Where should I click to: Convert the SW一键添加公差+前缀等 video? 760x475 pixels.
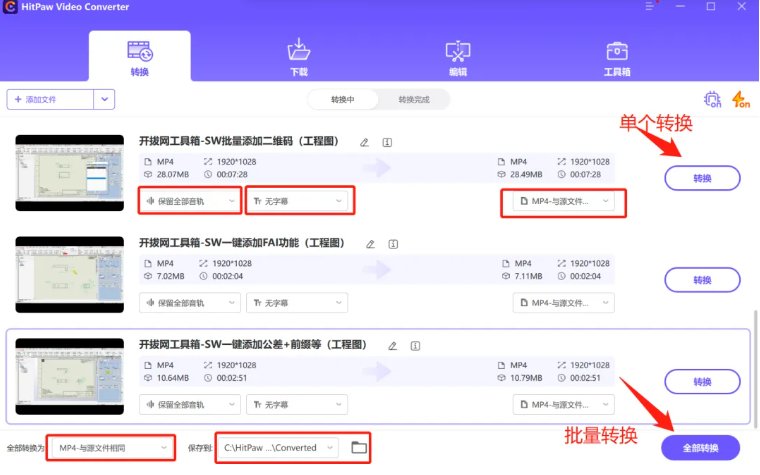702,382
